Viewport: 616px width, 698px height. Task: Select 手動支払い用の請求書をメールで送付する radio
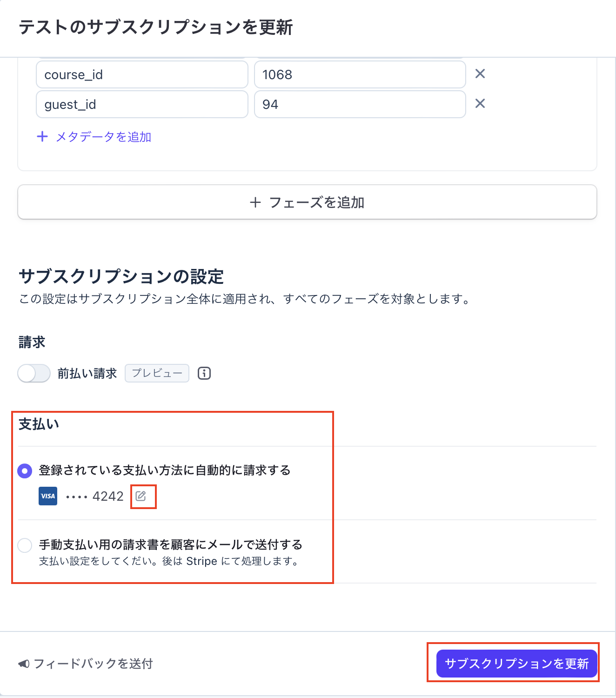tap(25, 545)
